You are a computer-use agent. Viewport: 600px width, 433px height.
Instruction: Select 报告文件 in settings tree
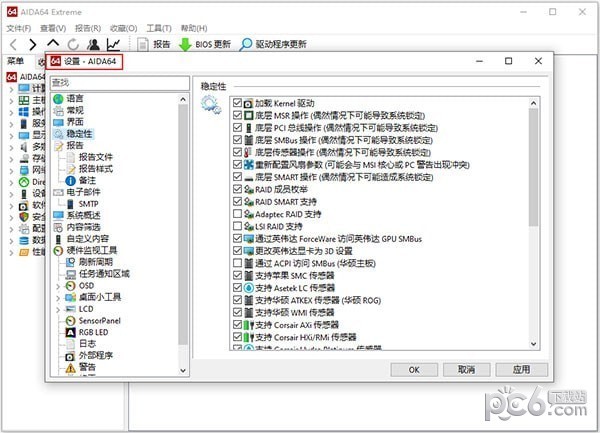96,157
